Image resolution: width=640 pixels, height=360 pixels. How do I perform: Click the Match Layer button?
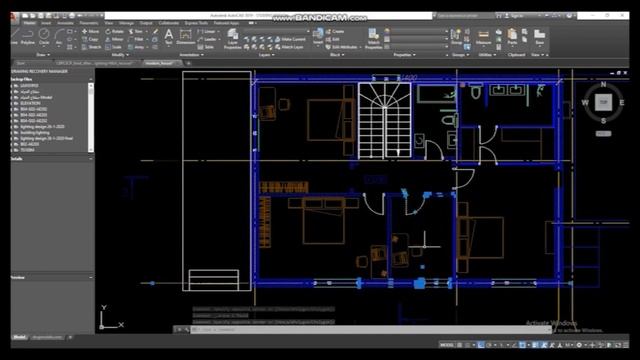(x=289, y=47)
